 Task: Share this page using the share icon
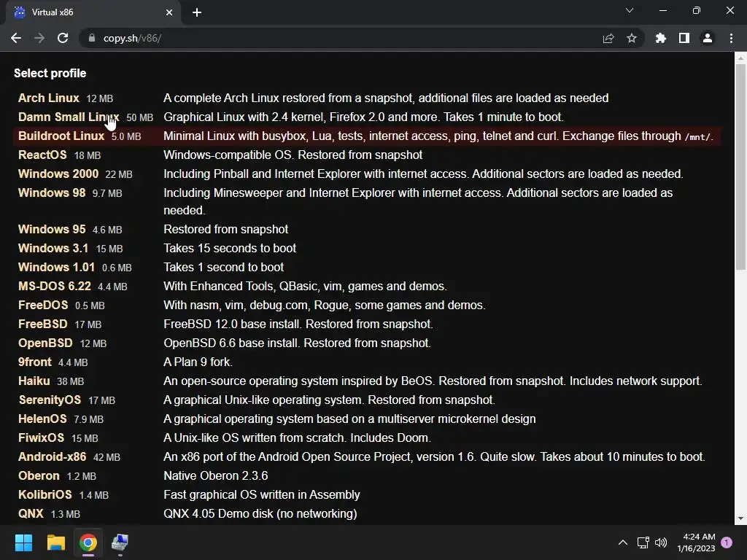tap(608, 38)
